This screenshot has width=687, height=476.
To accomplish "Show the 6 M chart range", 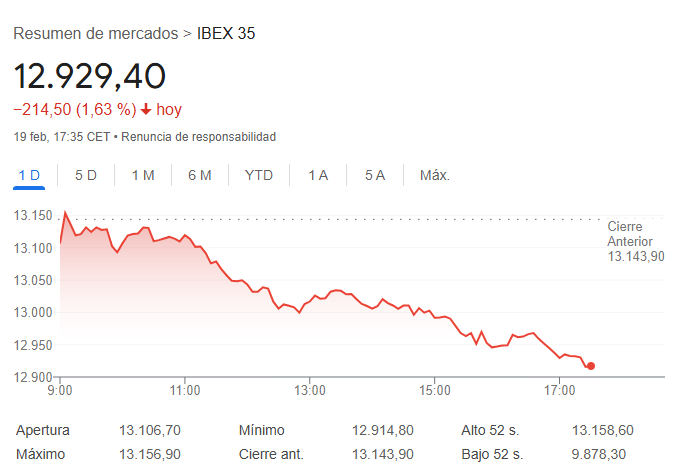I will point(200,175).
